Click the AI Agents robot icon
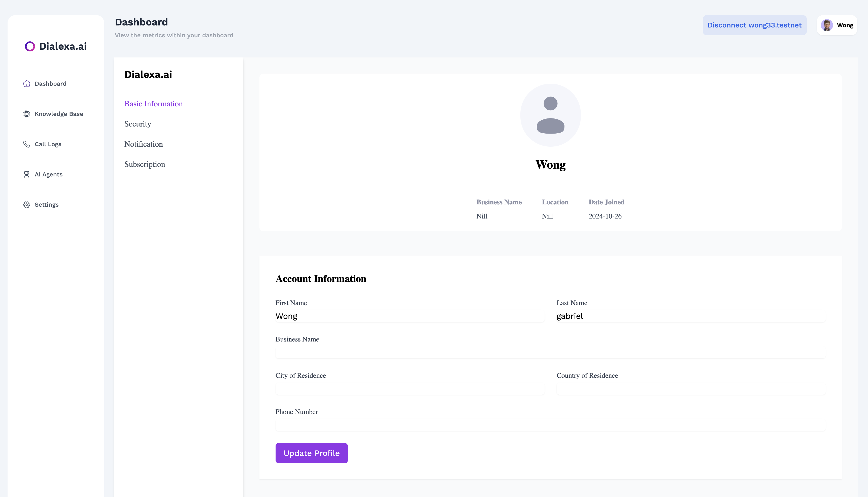 pos(27,174)
